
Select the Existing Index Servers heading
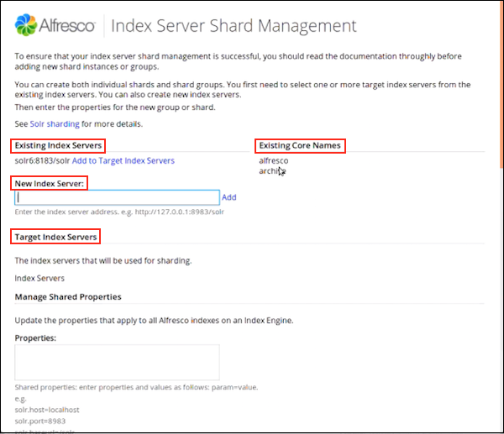[x=58, y=146]
